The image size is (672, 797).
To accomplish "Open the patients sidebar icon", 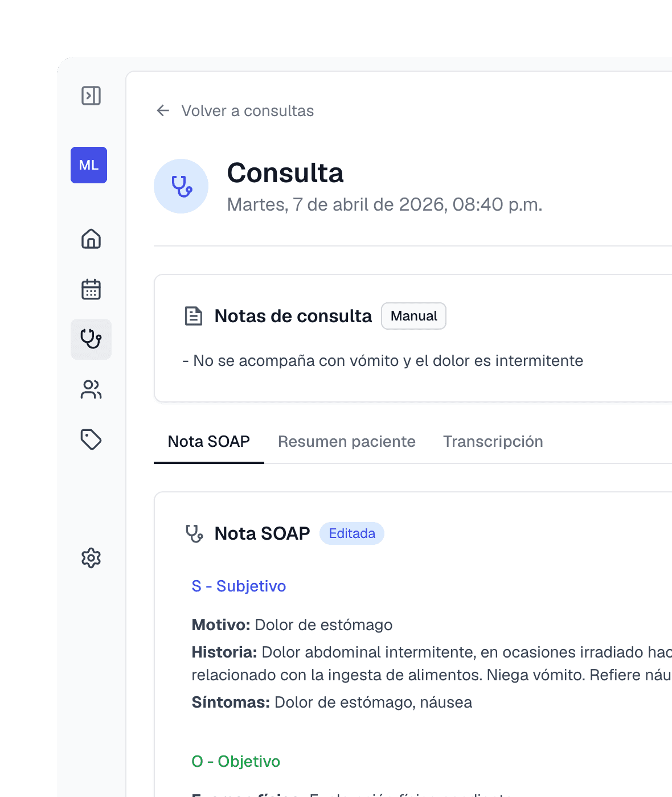I will point(91,389).
